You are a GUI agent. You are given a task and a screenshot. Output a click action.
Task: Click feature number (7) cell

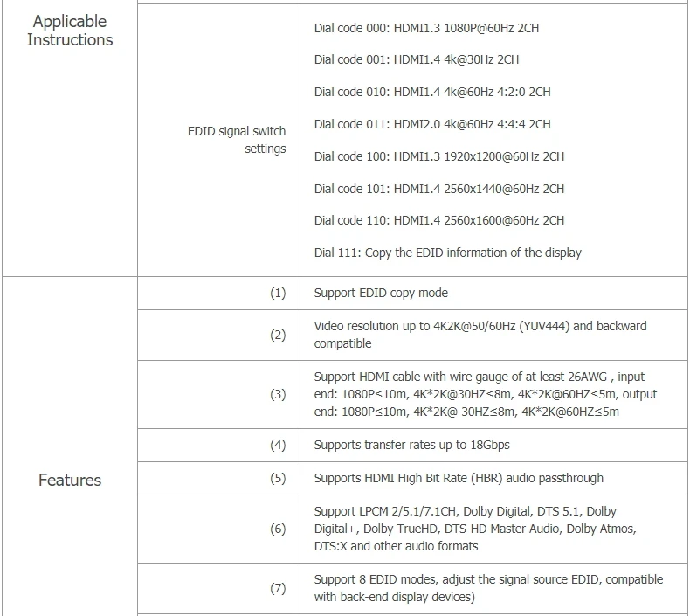tap(218, 588)
